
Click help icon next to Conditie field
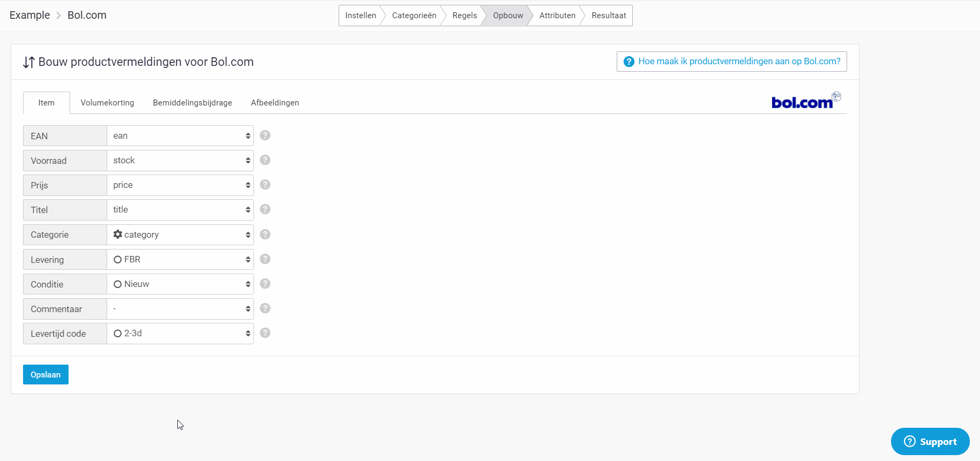[x=265, y=284]
